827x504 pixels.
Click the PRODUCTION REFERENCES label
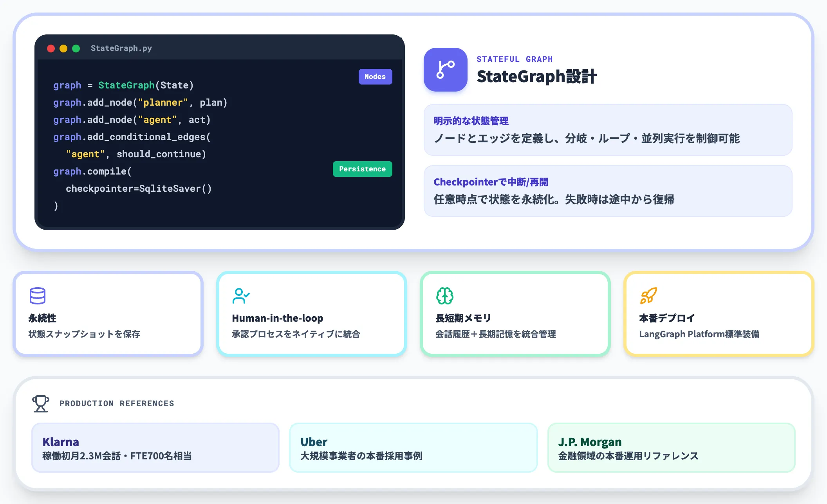point(117,403)
